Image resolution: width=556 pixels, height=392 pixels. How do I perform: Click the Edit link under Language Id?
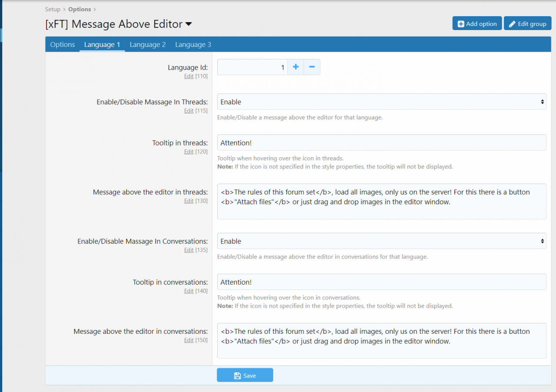[189, 76]
